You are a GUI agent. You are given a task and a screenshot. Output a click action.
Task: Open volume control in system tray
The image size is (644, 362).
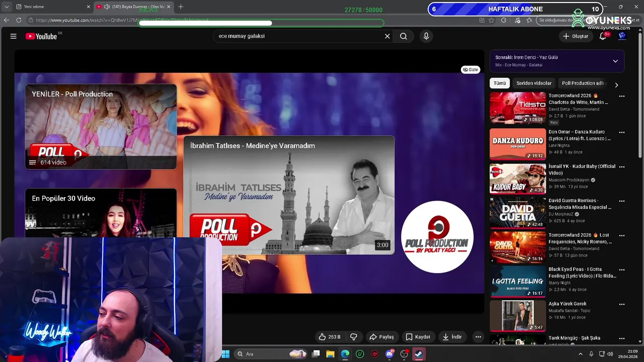pos(610,354)
